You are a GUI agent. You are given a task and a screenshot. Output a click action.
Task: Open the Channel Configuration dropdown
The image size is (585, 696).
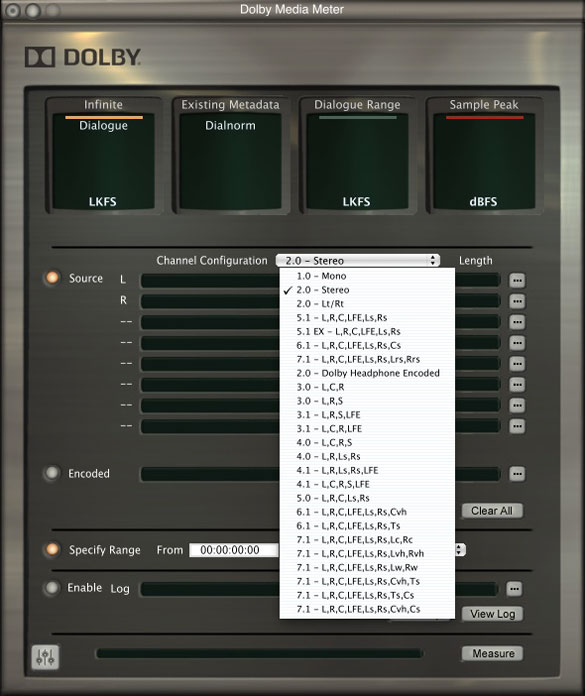tap(358, 261)
